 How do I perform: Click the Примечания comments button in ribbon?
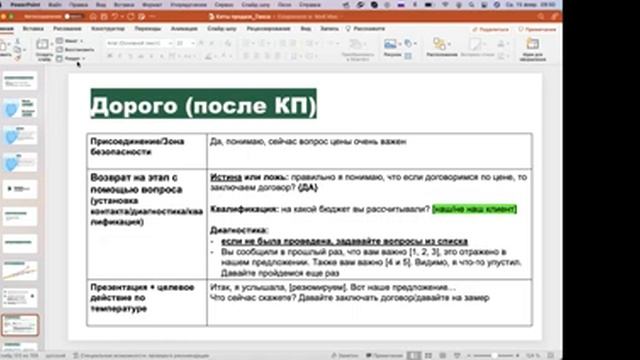pyautogui.click(x=537, y=29)
